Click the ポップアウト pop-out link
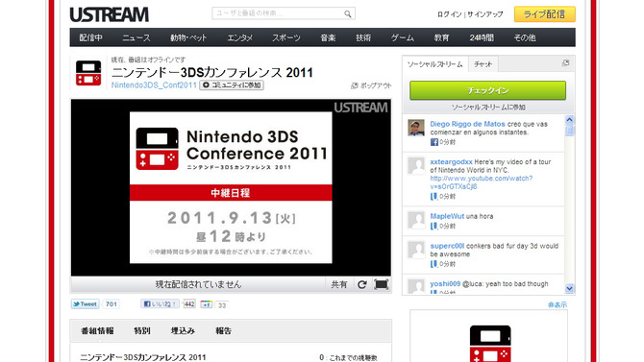This screenshot has height=362, width=644. (371, 85)
